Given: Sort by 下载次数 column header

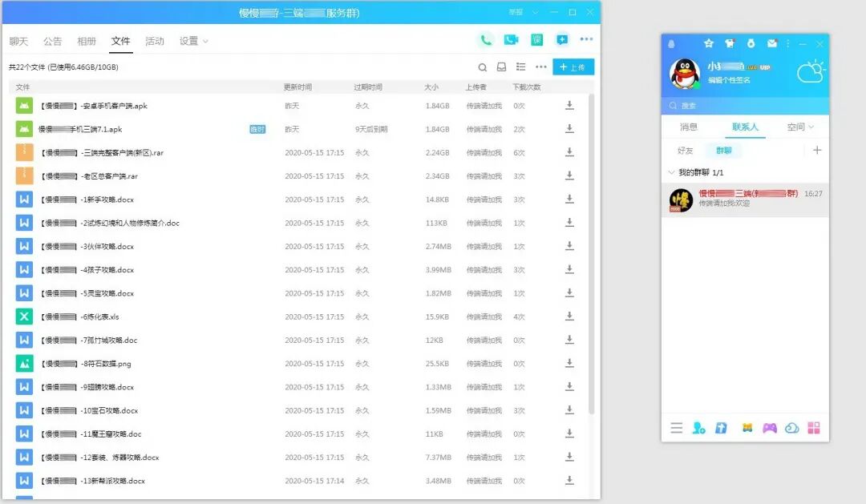Looking at the screenshot, I should pyautogui.click(x=527, y=87).
